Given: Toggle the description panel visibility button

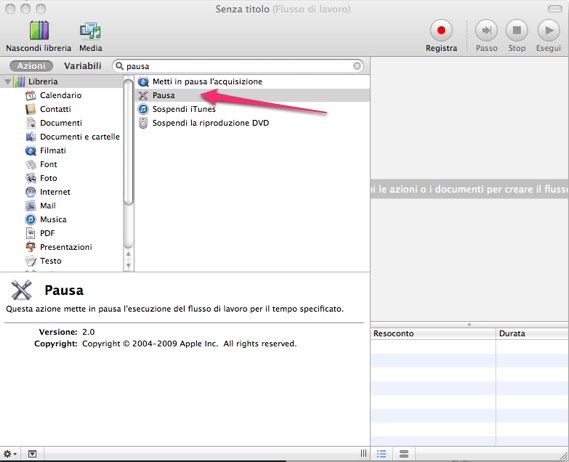Looking at the screenshot, I should [x=32, y=454].
